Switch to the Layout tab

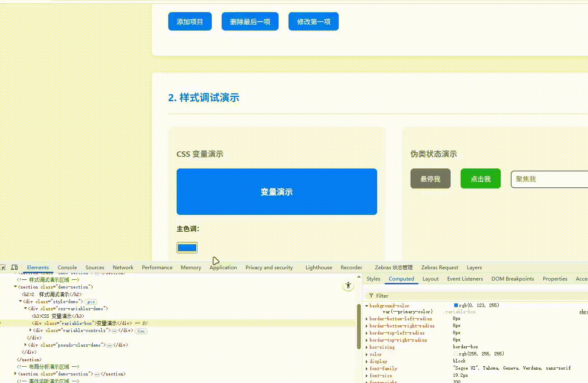(x=430, y=278)
